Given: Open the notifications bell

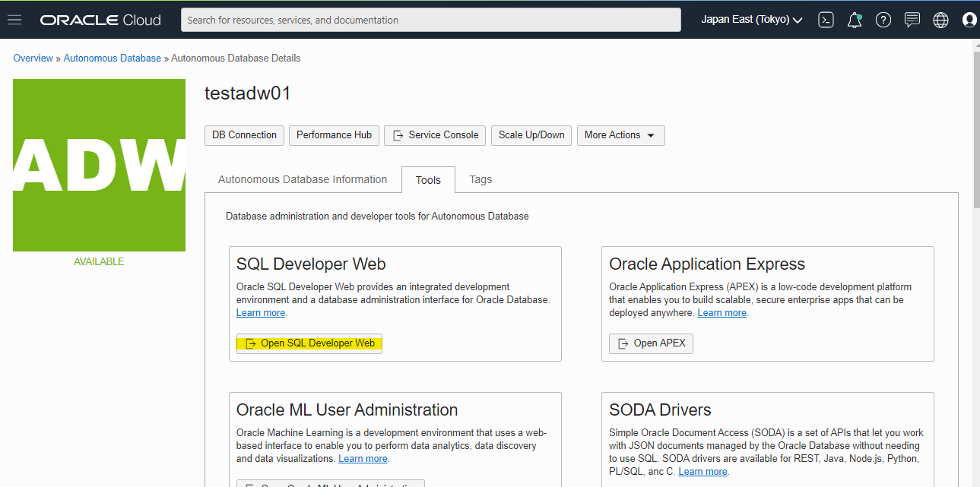Looking at the screenshot, I should tap(855, 20).
